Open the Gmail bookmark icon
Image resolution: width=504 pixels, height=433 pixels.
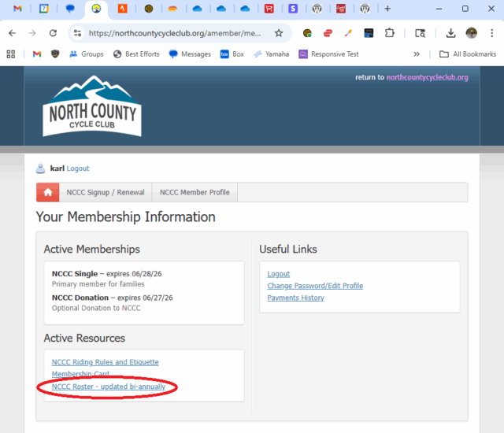[x=36, y=54]
